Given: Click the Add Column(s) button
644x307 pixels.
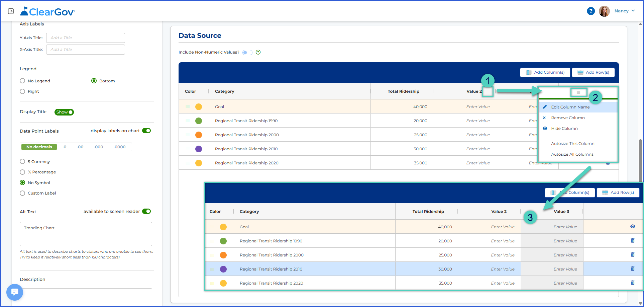Looking at the screenshot, I should (x=545, y=72).
